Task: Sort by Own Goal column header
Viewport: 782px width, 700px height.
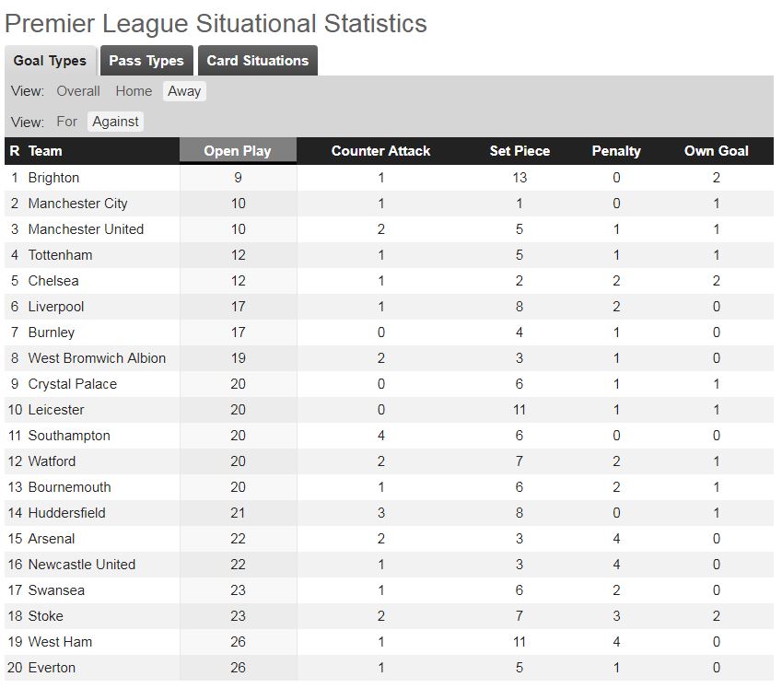Action: (x=717, y=151)
